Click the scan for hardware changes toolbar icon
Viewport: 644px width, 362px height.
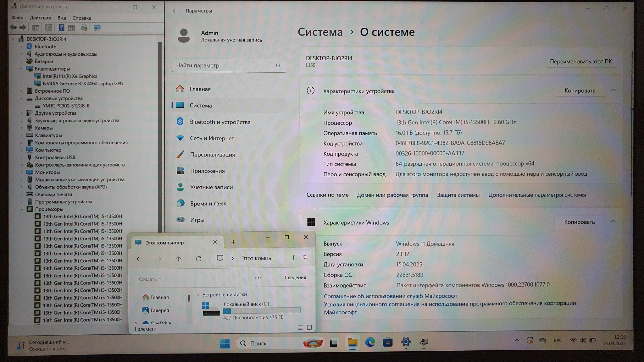(x=97, y=28)
